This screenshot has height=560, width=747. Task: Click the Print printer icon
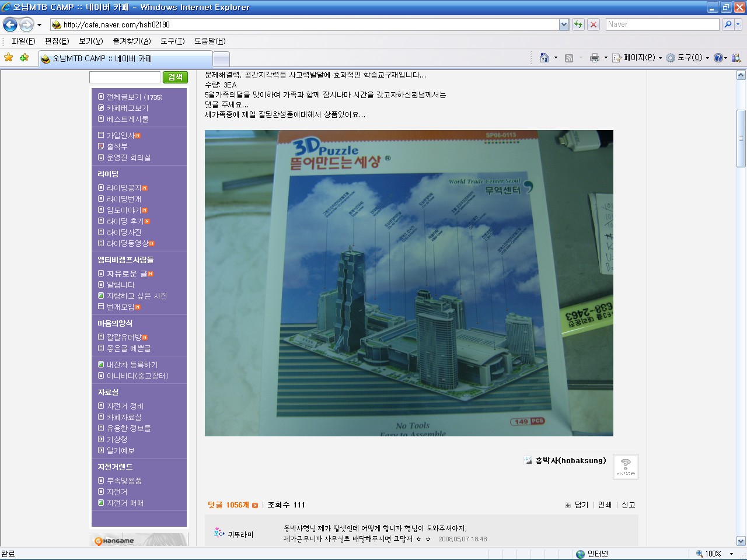pos(594,58)
